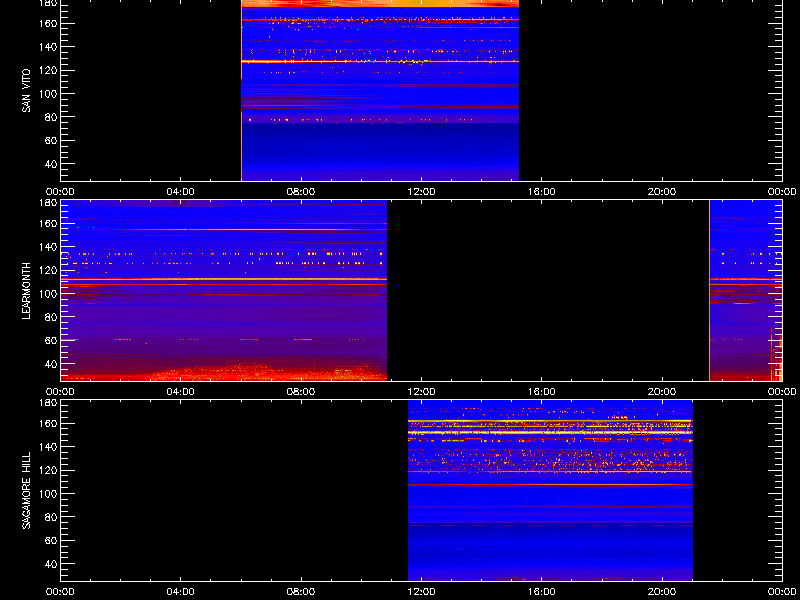Click the 120 frequency label on San Vito axis
The image size is (800, 600).
(x=47, y=70)
